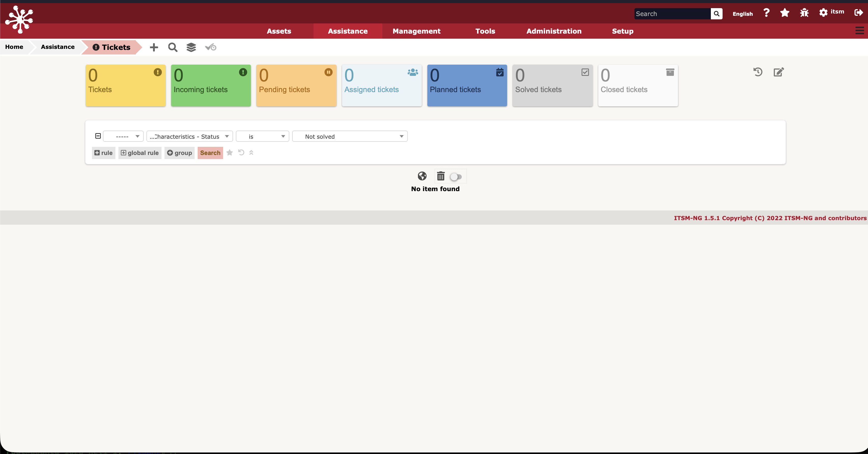Image resolution: width=868 pixels, height=454 pixels.
Task: Open the logical operator dropdown
Action: tap(123, 136)
